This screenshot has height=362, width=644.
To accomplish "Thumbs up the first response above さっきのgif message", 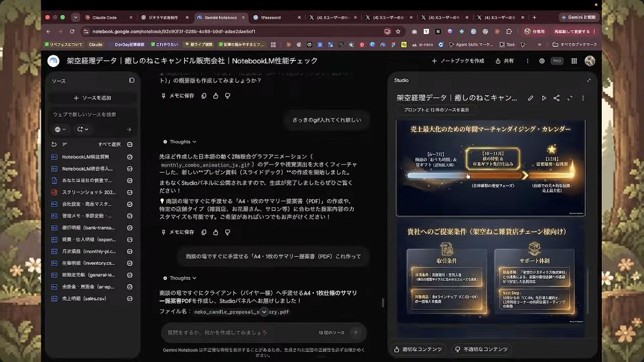I will pyautogui.click(x=216, y=96).
